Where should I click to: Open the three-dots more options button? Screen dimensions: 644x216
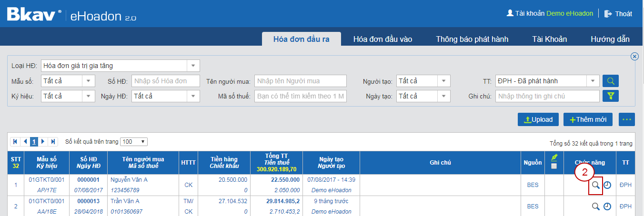point(627,119)
